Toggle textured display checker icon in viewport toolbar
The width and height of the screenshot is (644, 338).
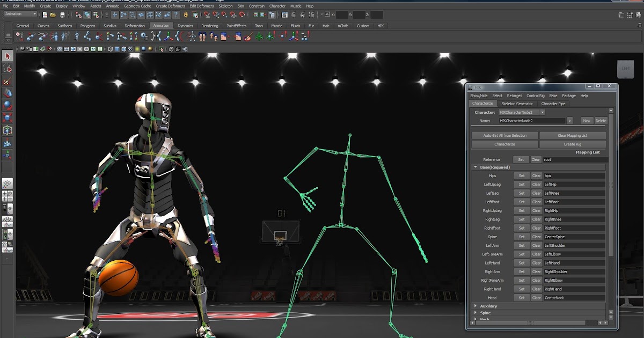point(130,49)
